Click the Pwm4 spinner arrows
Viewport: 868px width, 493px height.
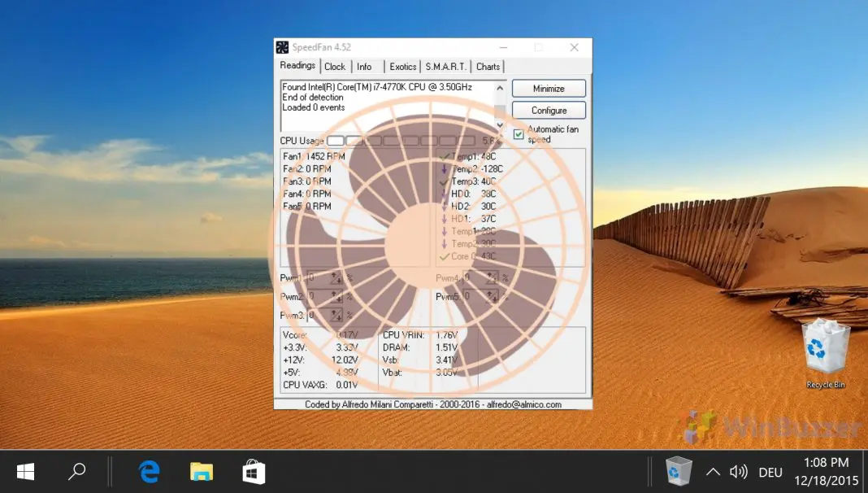tap(492, 277)
